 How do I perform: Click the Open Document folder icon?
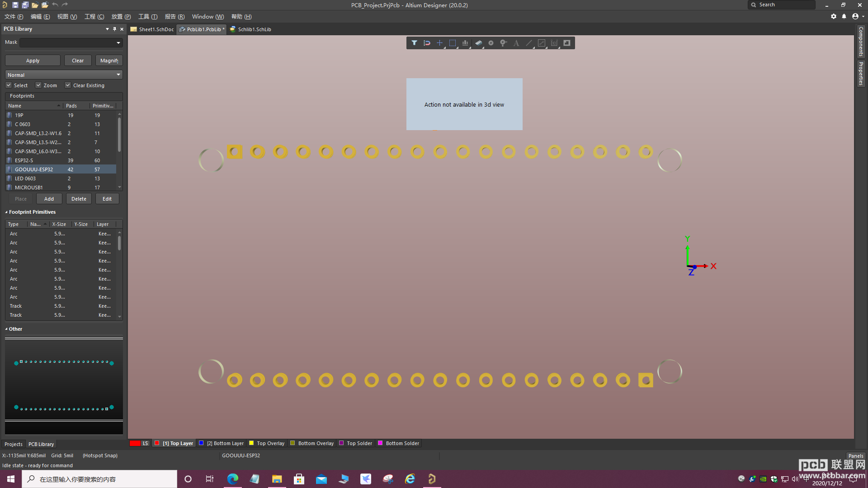click(x=35, y=5)
